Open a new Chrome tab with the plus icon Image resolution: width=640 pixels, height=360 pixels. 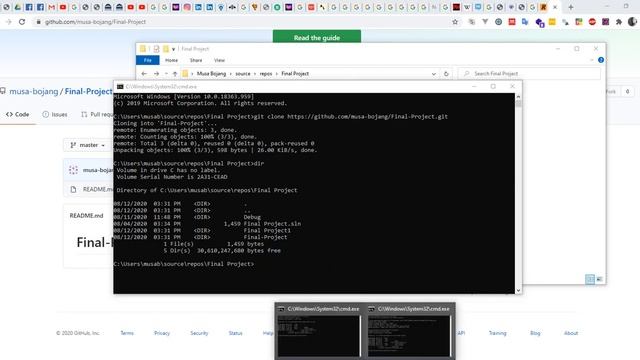tap(571, 7)
